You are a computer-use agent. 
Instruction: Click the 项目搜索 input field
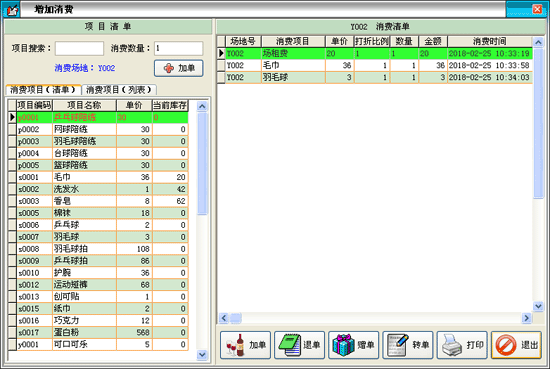79,48
